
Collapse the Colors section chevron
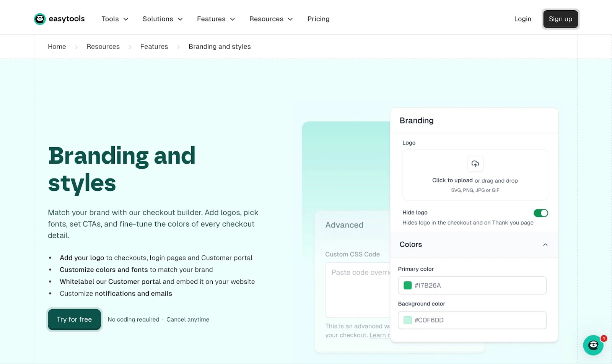pyautogui.click(x=545, y=245)
